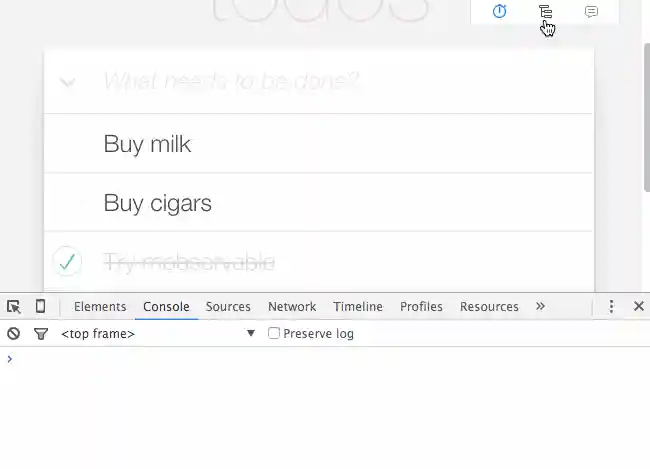Toggle device mode phone icon

click(40, 306)
